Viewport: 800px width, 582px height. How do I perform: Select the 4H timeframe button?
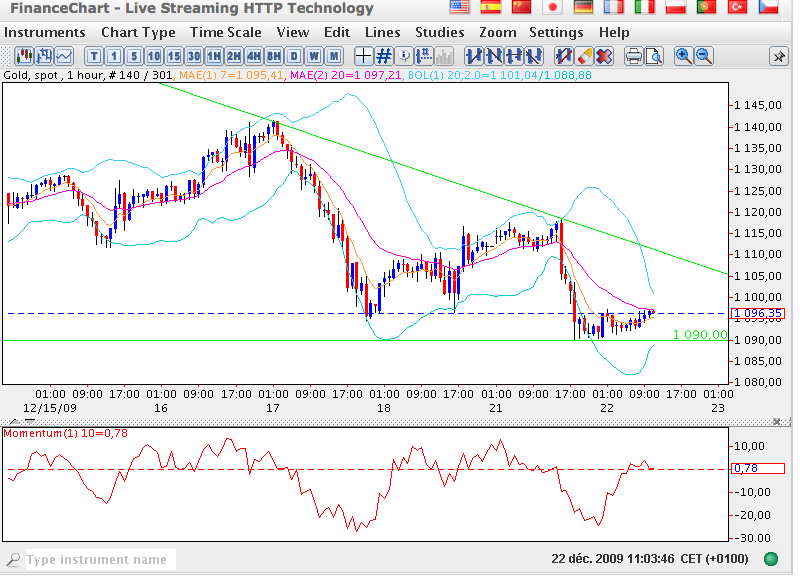pos(254,55)
